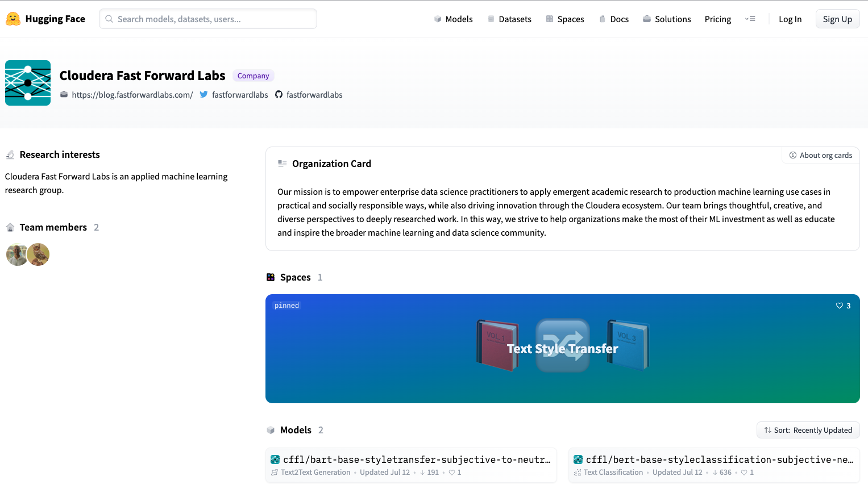
Task: Click the Team members house icon
Action: (10, 227)
